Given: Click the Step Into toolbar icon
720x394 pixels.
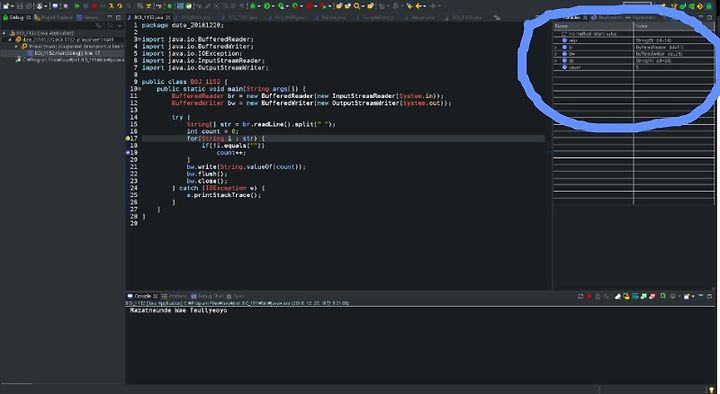Looking at the screenshot, I should tap(111, 6).
